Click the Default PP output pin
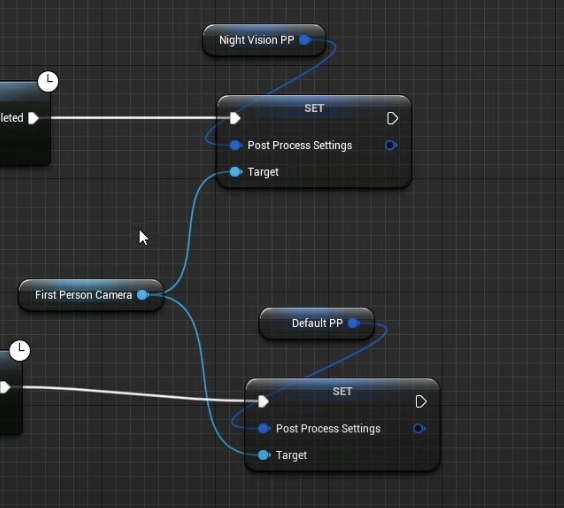This screenshot has height=508, width=564. 354,323
